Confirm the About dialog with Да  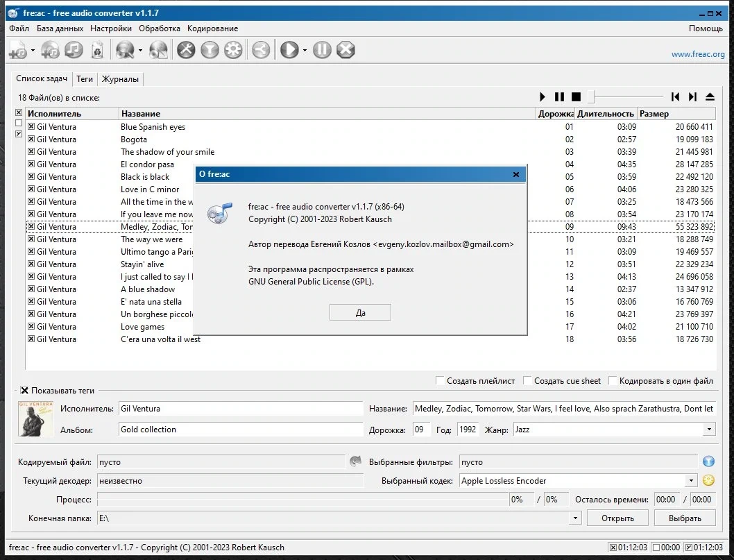tap(360, 312)
